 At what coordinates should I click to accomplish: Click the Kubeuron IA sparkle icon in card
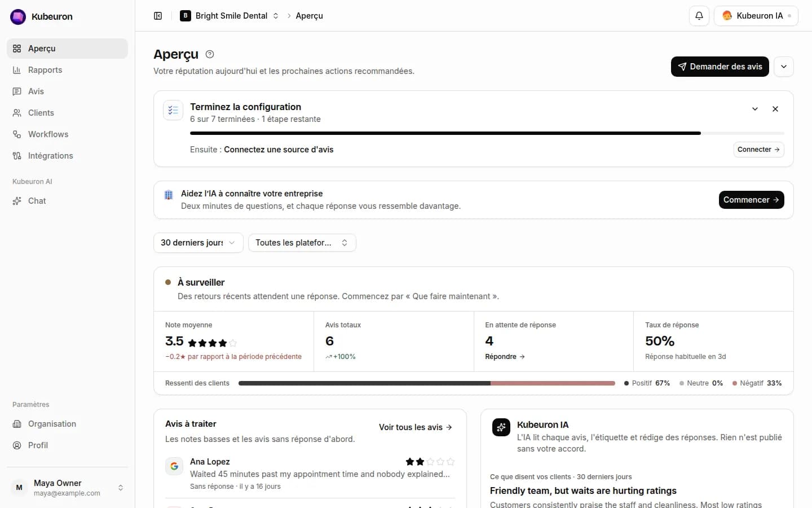[x=501, y=427]
